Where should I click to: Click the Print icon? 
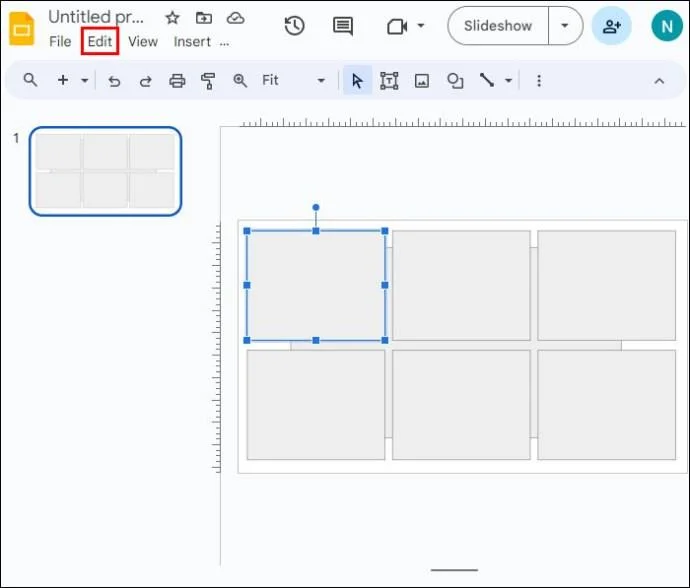pos(177,81)
